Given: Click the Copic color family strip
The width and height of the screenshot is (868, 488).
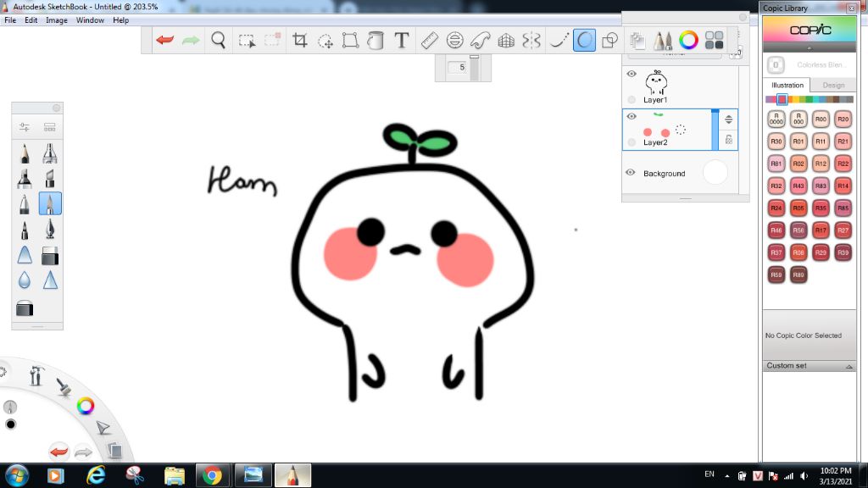Looking at the screenshot, I should pos(810,100).
